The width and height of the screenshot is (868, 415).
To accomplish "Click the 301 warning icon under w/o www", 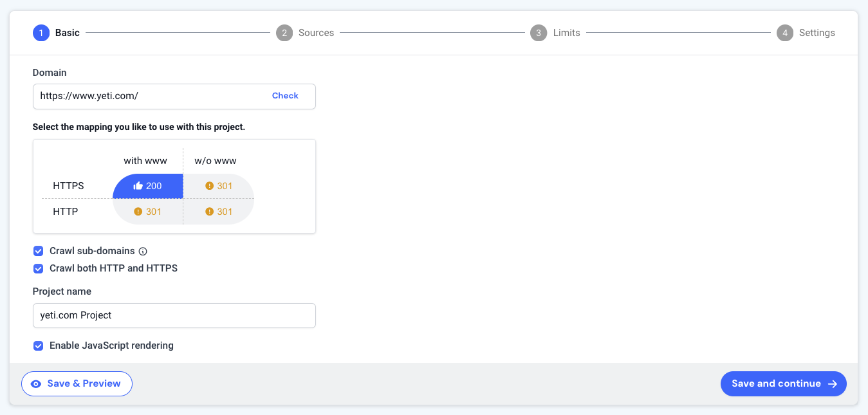I will pos(208,186).
